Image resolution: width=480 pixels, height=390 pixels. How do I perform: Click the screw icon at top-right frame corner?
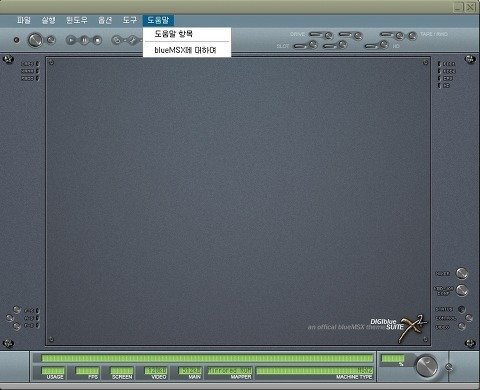(470, 59)
